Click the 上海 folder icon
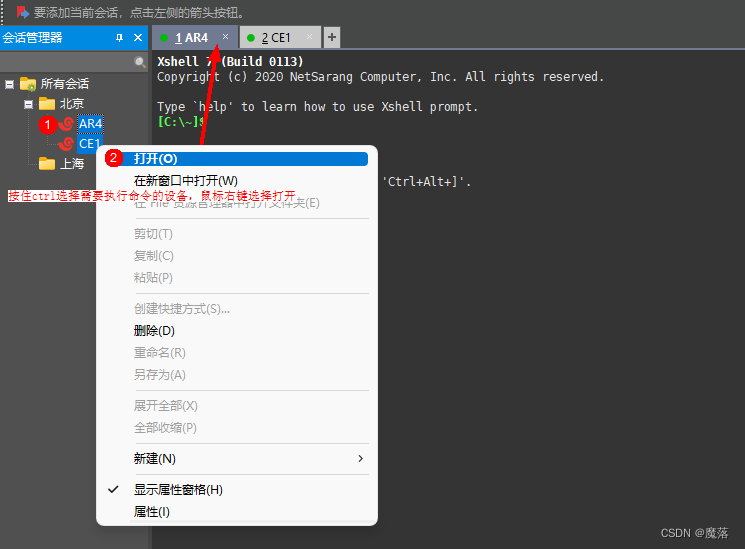Viewport: 745px width, 549px height. coord(47,164)
